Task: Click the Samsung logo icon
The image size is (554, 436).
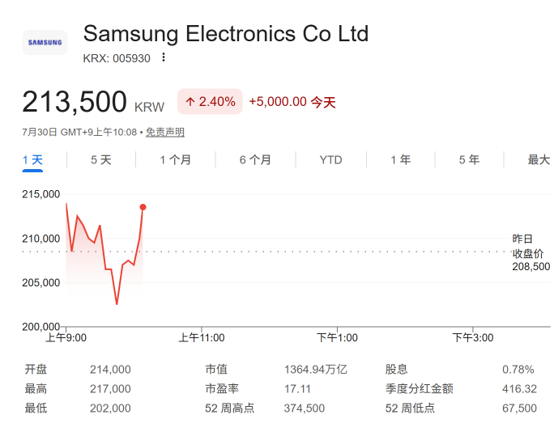Action: click(x=45, y=42)
